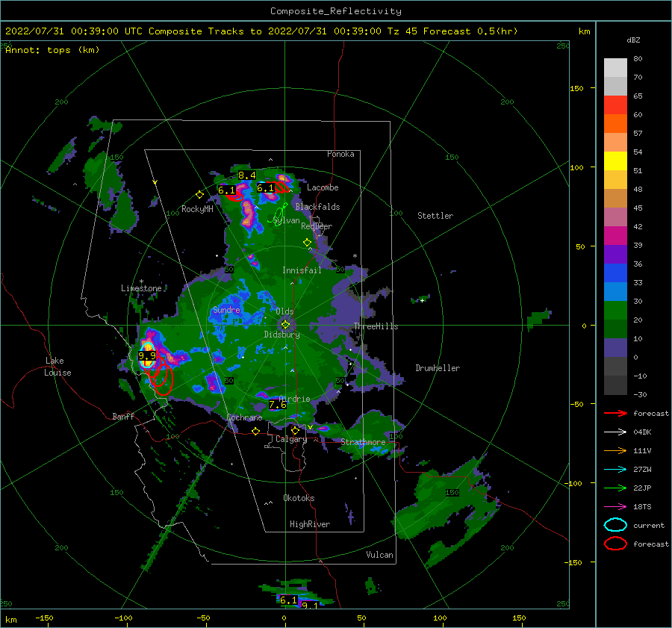The height and width of the screenshot is (628, 672).
Task: Click the 9.1 storm top label at bottom
Action: point(310,605)
